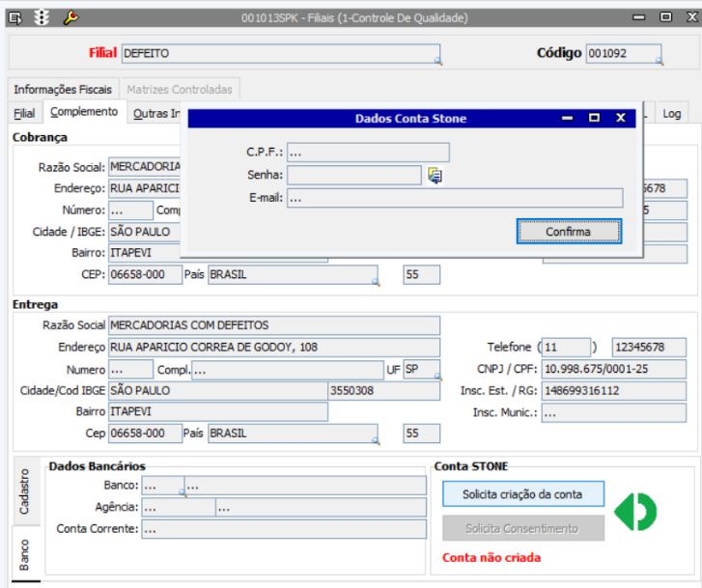Click the Conta Corrente input field
Image resolution: width=702 pixels, height=588 pixels.
click(x=283, y=529)
